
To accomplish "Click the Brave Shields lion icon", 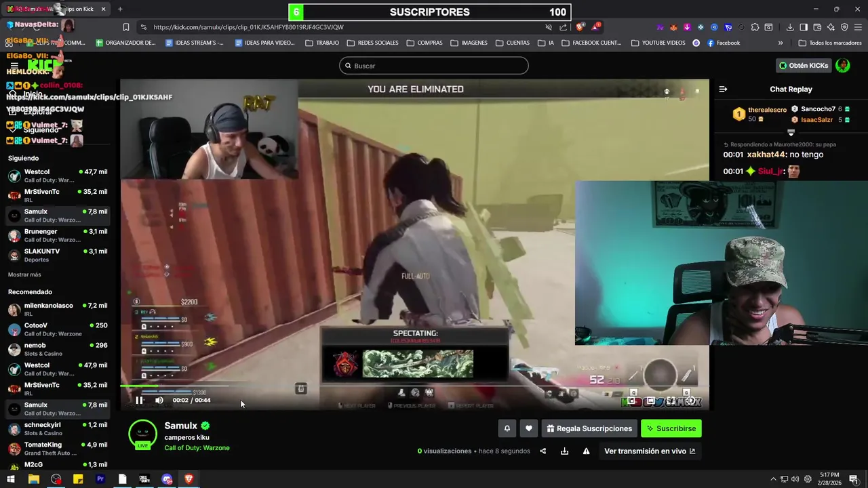I will (x=580, y=27).
